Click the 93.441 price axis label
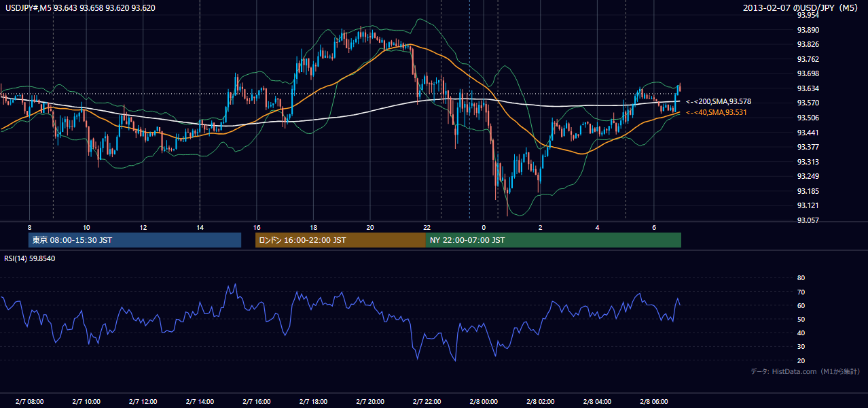This screenshot has width=868, height=408. [x=808, y=132]
